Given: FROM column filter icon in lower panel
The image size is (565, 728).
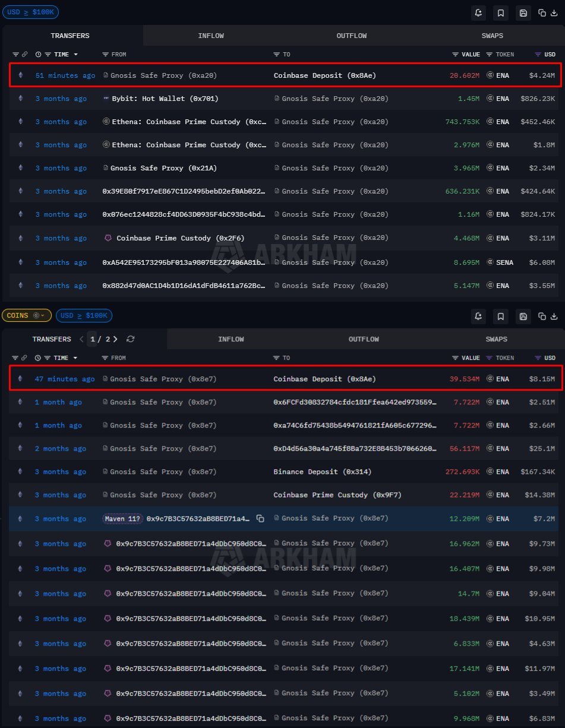Looking at the screenshot, I should pyautogui.click(x=105, y=358).
